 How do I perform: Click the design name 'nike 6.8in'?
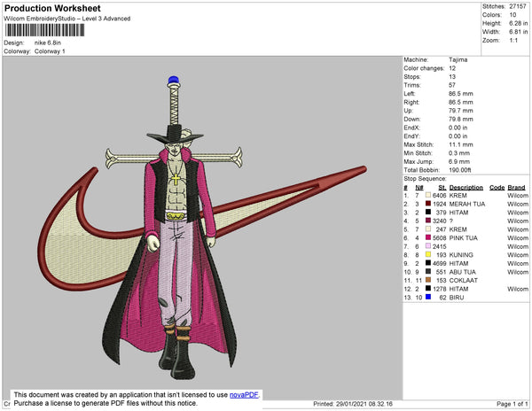click(48, 43)
